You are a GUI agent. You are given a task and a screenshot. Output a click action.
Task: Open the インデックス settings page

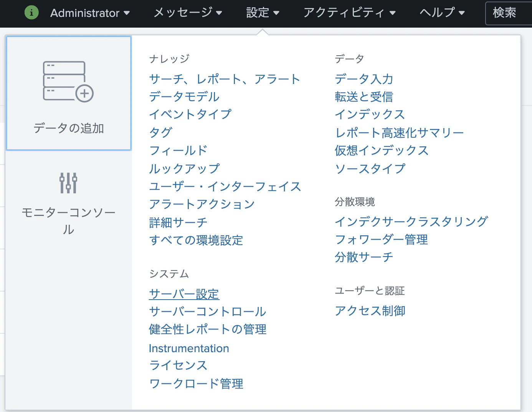click(x=370, y=114)
